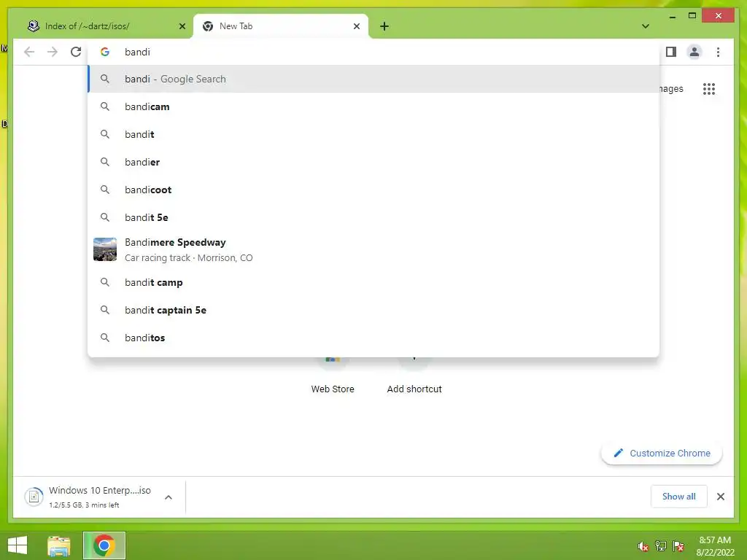Click the download file icon
Viewport: 747px width, 560px height.
click(x=34, y=497)
